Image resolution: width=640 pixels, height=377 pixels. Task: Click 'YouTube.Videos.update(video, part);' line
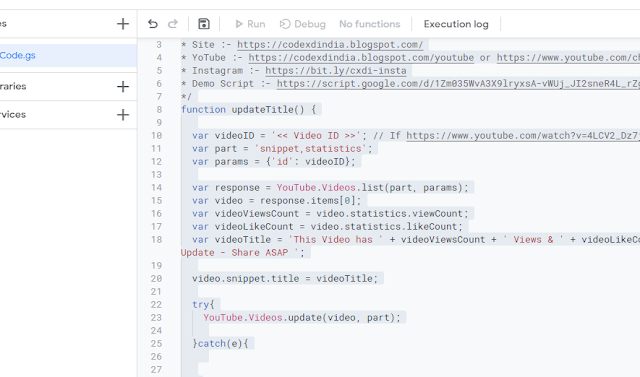coord(302,317)
